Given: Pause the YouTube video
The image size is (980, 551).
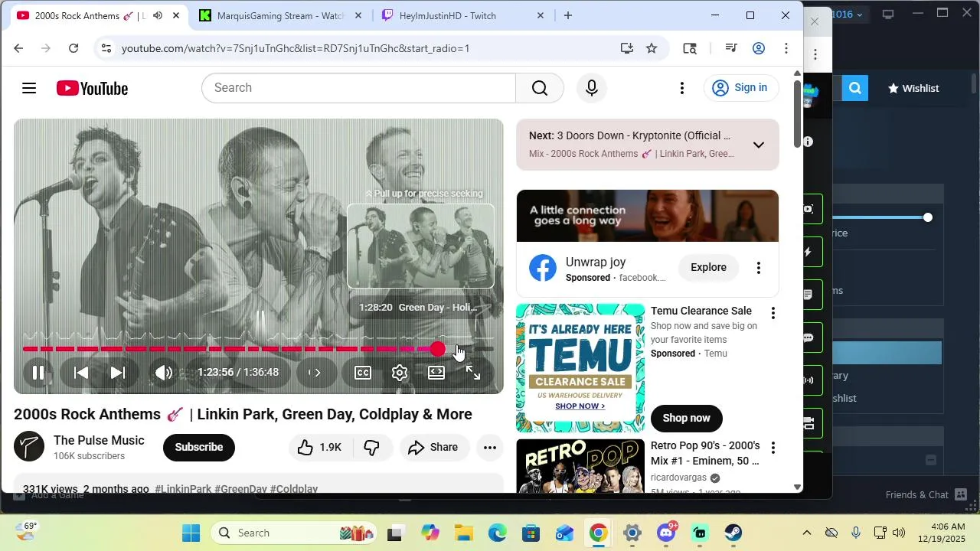Looking at the screenshot, I should [x=38, y=373].
